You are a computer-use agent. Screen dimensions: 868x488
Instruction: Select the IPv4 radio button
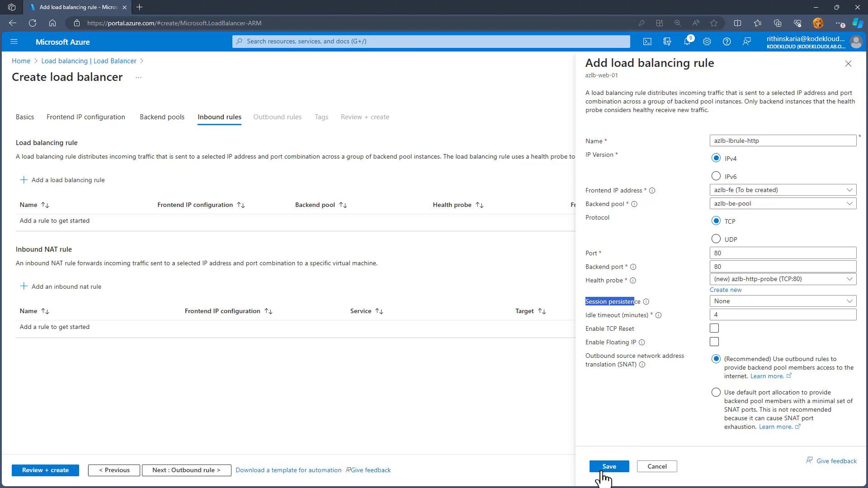click(x=716, y=158)
